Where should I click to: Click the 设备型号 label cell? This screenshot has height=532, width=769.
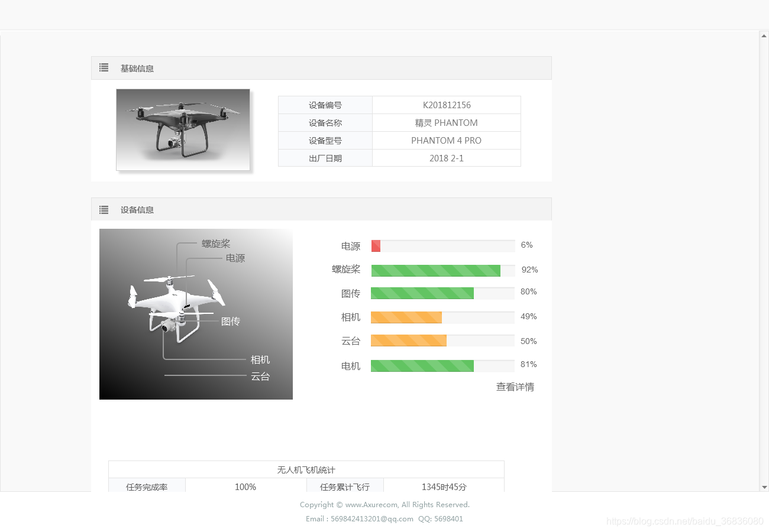click(325, 141)
